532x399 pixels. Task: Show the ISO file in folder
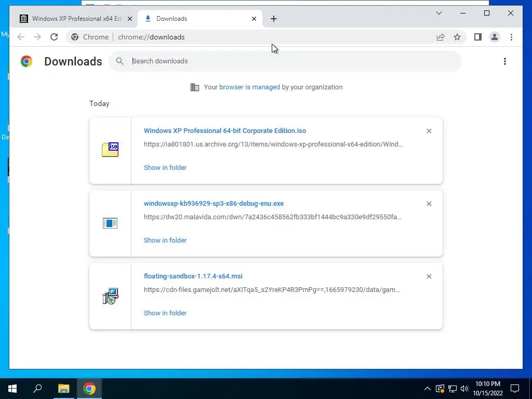(165, 168)
